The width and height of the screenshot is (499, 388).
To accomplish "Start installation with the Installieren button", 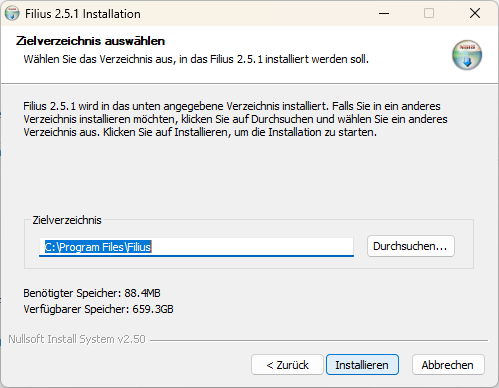I will point(362,365).
